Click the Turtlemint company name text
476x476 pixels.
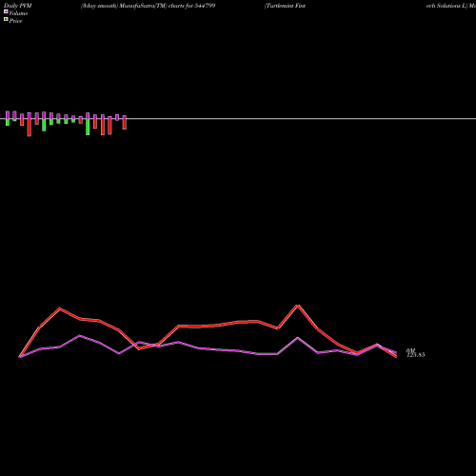pos(285,6)
